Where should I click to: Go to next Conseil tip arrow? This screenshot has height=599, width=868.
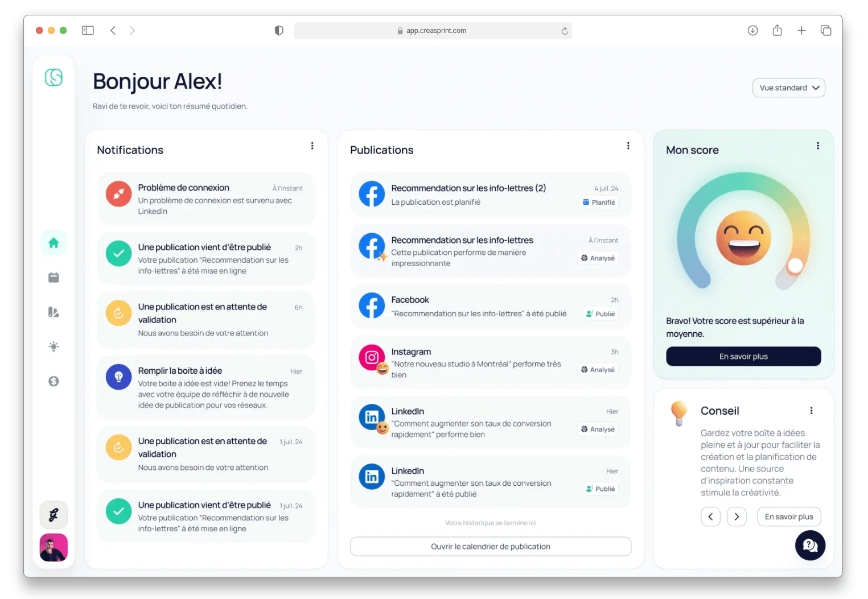coord(737,517)
